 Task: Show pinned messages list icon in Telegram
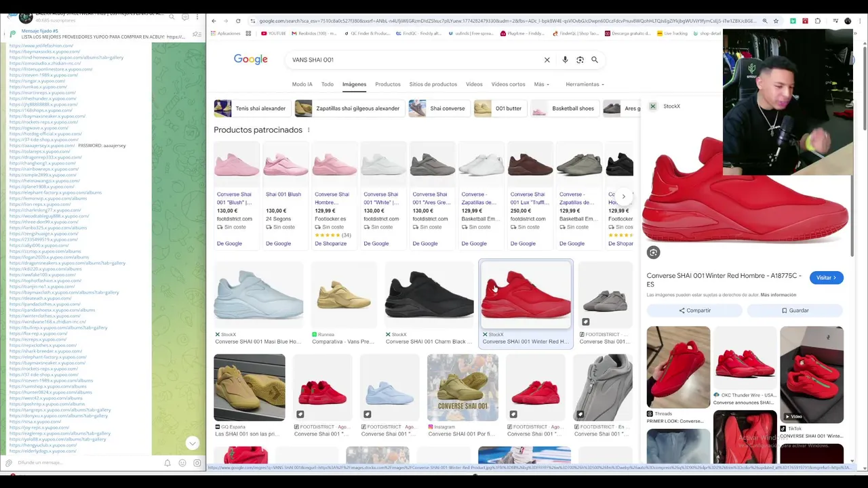coord(197,34)
